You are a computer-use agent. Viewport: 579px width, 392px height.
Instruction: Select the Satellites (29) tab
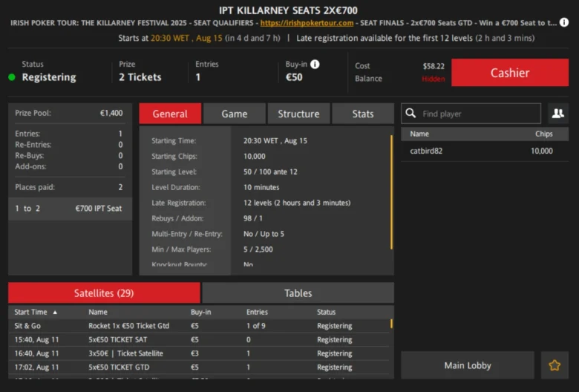click(x=104, y=293)
